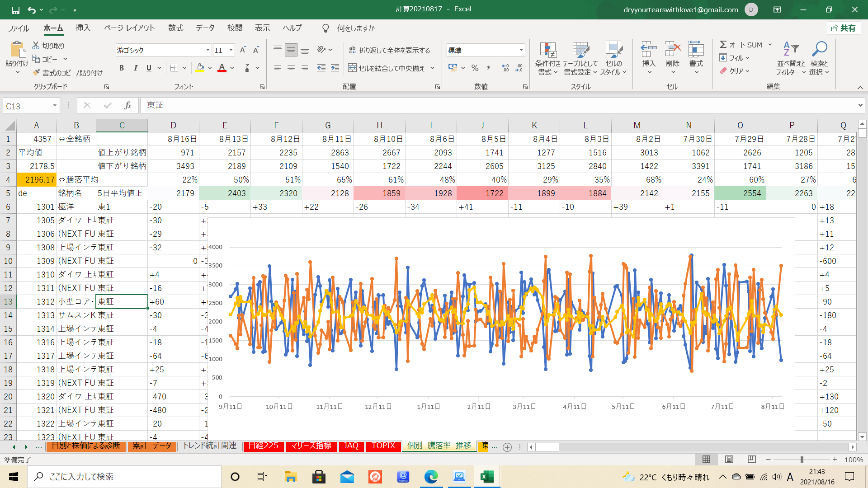Click merge and center cells button

point(387,68)
